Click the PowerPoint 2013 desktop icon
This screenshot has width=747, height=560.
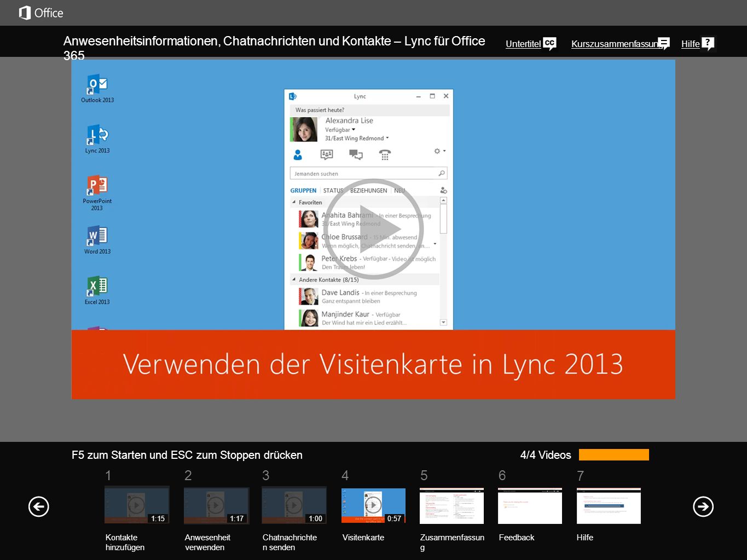[97, 192]
